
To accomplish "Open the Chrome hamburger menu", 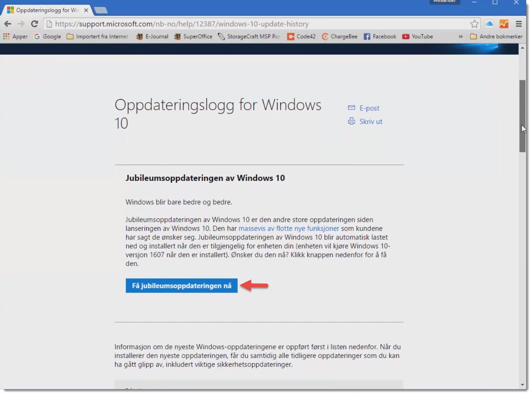I will click(519, 24).
